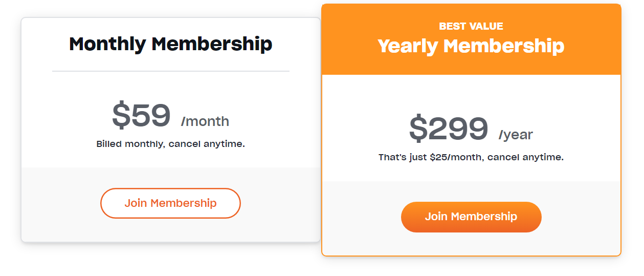644x276 pixels.
Task: Click the dollar sign in the $299 price
Action: (418, 129)
